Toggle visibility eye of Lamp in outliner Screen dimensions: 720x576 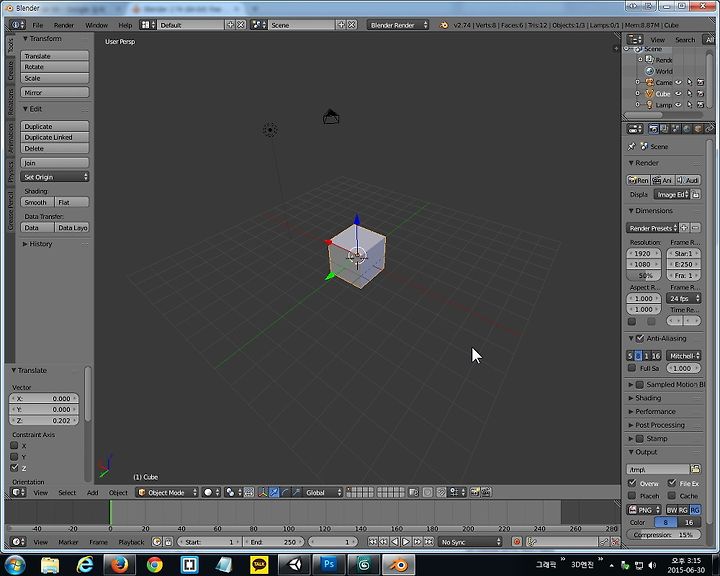coord(678,105)
